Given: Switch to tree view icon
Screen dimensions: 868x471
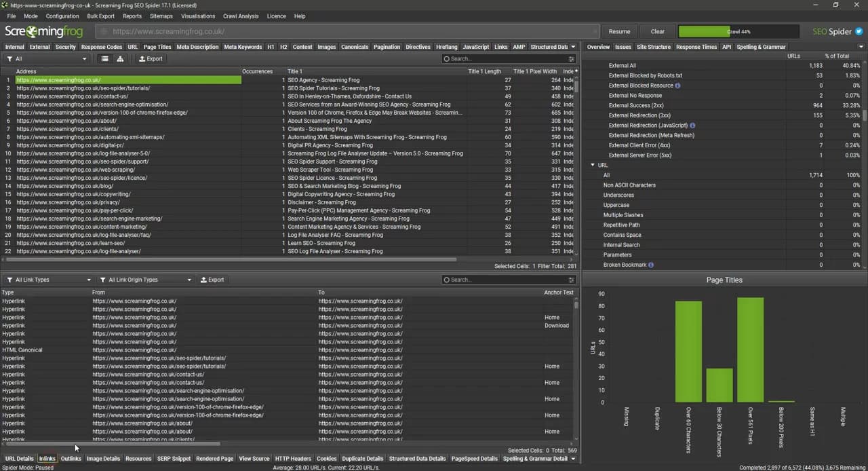Looking at the screenshot, I should [x=120, y=59].
